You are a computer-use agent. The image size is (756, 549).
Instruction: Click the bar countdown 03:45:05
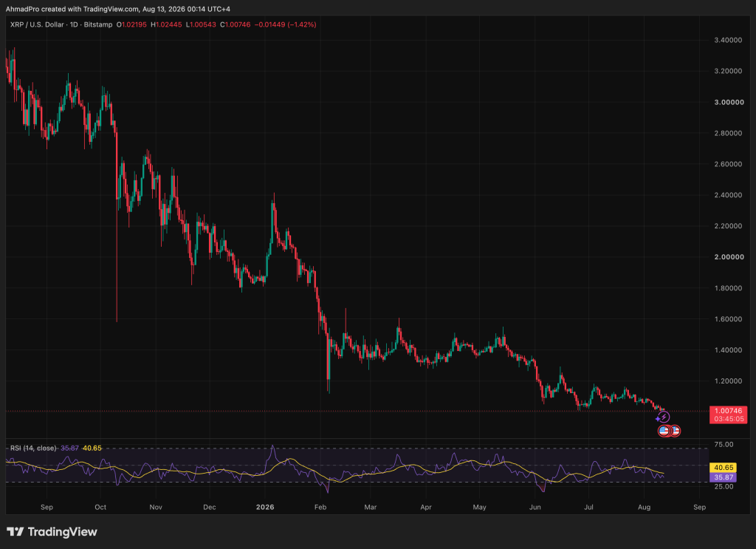click(x=728, y=419)
